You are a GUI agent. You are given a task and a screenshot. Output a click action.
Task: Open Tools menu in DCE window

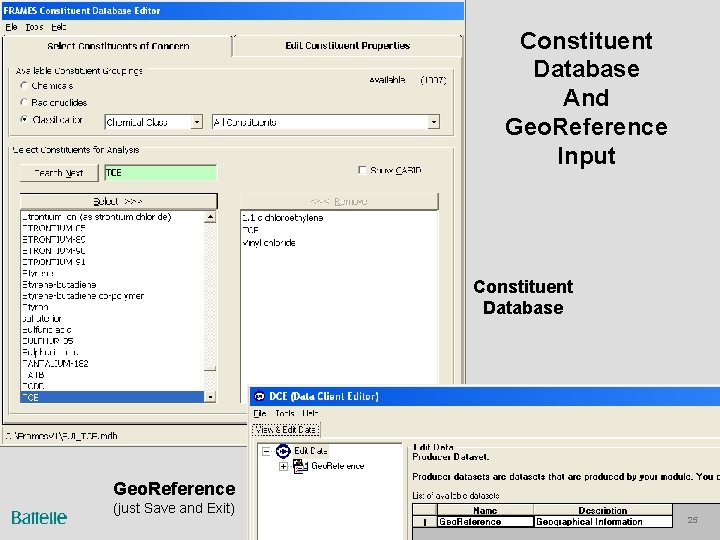point(285,413)
